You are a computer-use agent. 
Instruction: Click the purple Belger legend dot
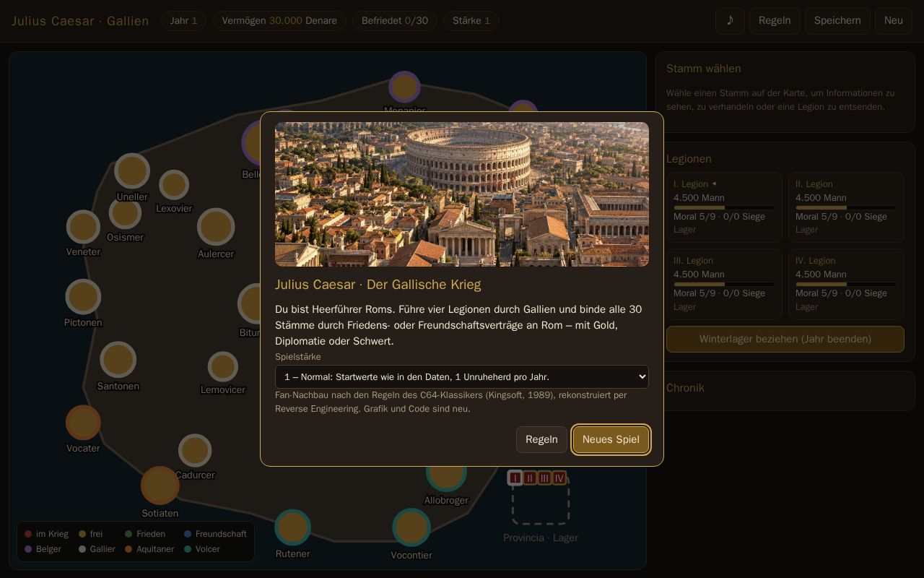tap(28, 549)
